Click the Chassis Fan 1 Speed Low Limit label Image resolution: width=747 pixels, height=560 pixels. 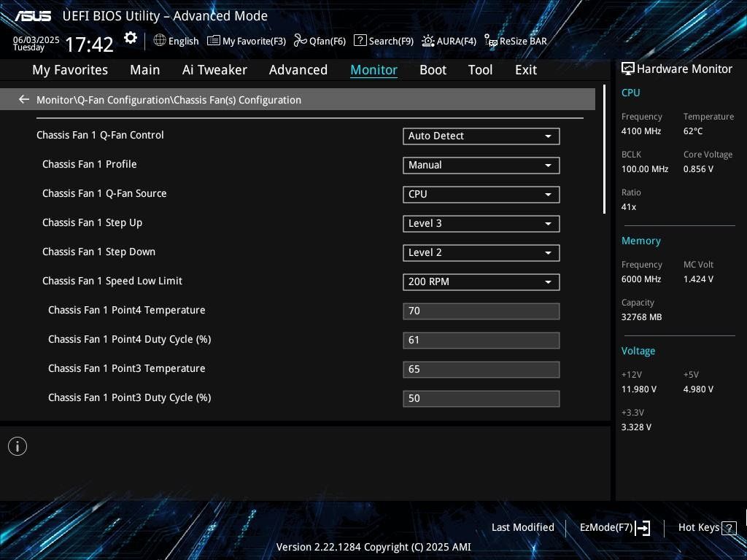112,281
